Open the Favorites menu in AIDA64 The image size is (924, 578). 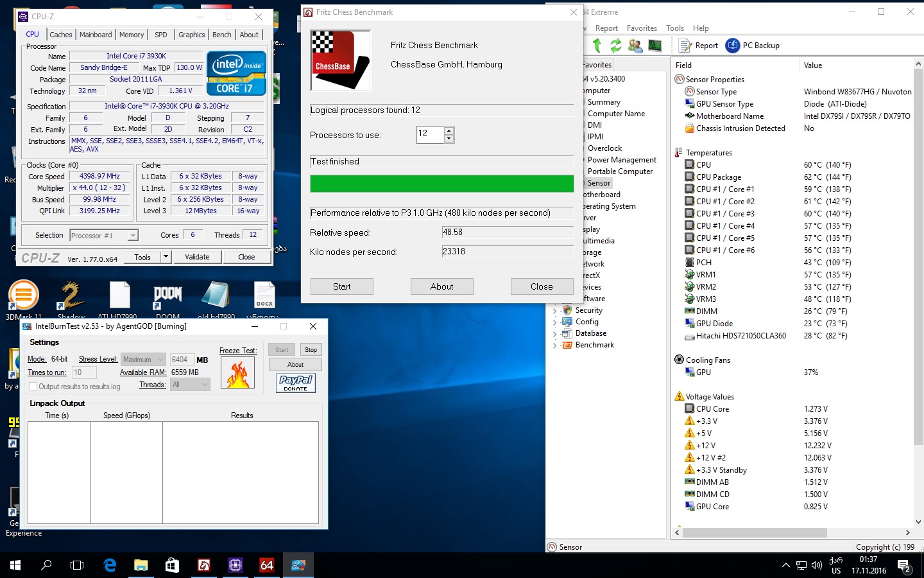[x=642, y=28]
